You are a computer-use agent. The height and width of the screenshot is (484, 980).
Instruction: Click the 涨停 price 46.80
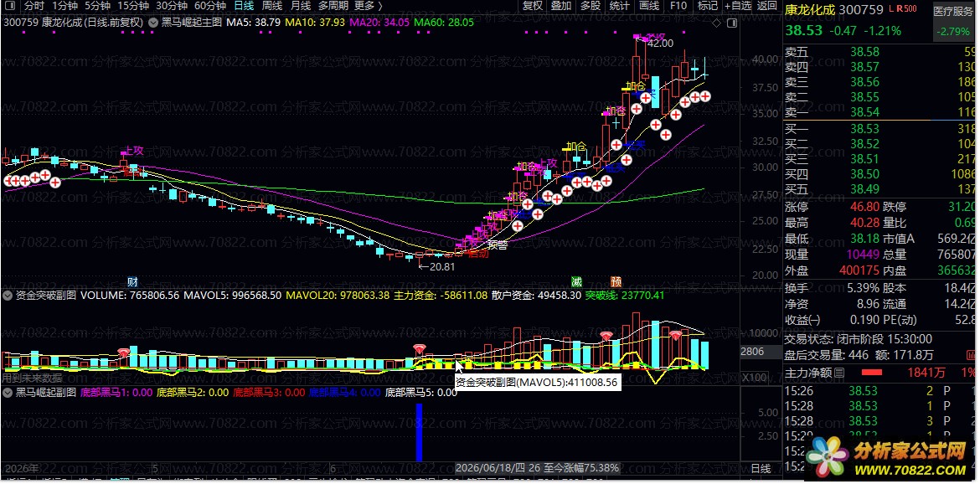point(864,206)
